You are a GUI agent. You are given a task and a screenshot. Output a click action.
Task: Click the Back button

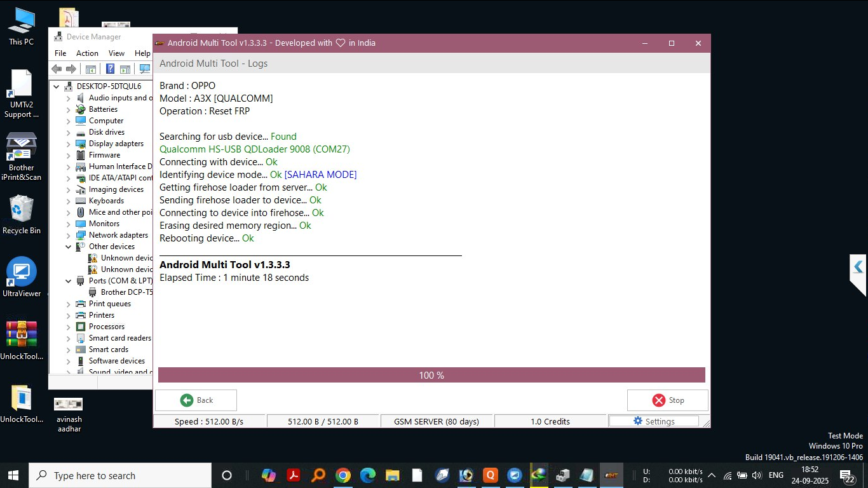coord(196,400)
